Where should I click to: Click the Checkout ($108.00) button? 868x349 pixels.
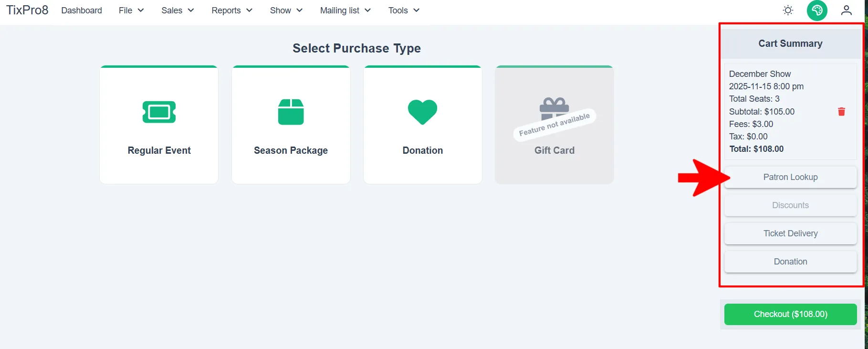click(x=790, y=314)
